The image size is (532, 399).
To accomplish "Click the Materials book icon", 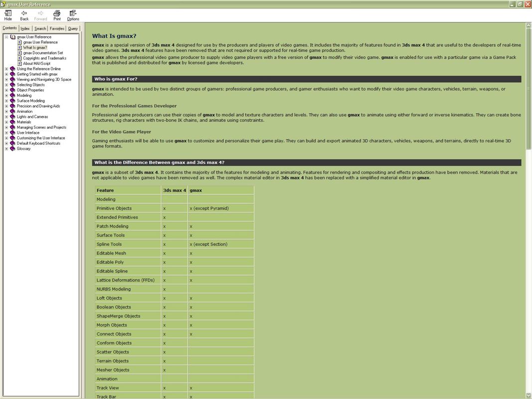I will click(12, 122).
